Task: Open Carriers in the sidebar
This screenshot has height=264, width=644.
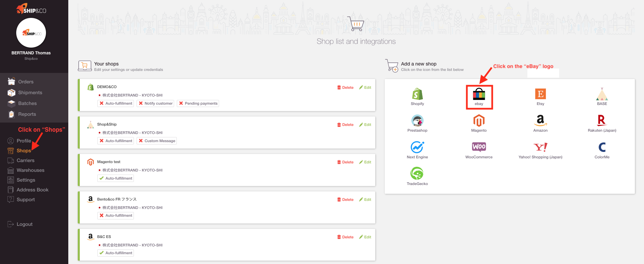Action: pyautogui.click(x=25, y=160)
